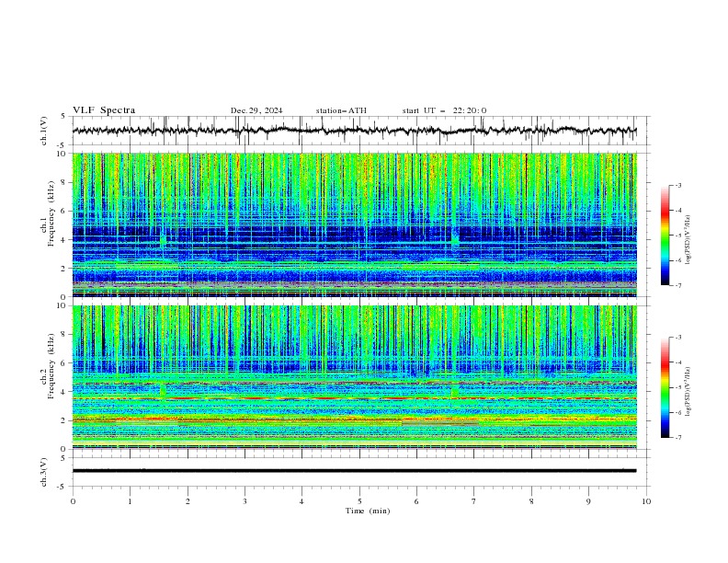The width and height of the screenshot is (728, 563).
Task: Click the "Time (min)" axis label
Action: coord(368,511)
